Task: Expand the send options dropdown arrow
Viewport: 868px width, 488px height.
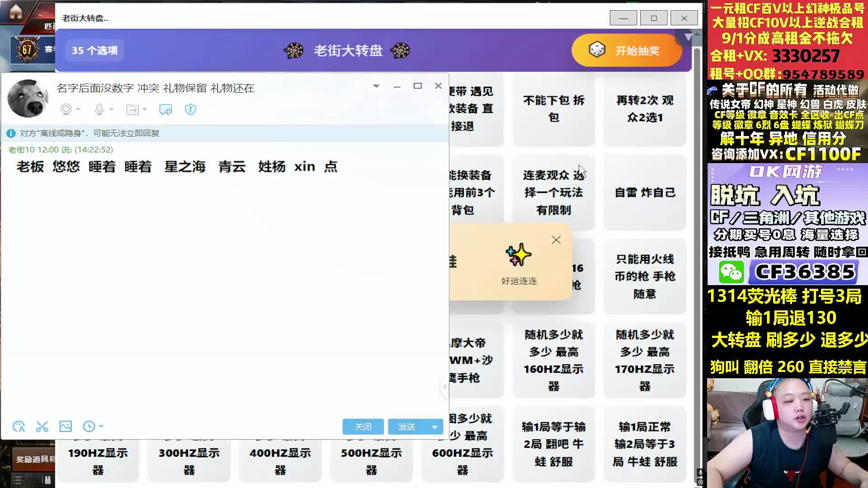Action: (x=434, y=427)
